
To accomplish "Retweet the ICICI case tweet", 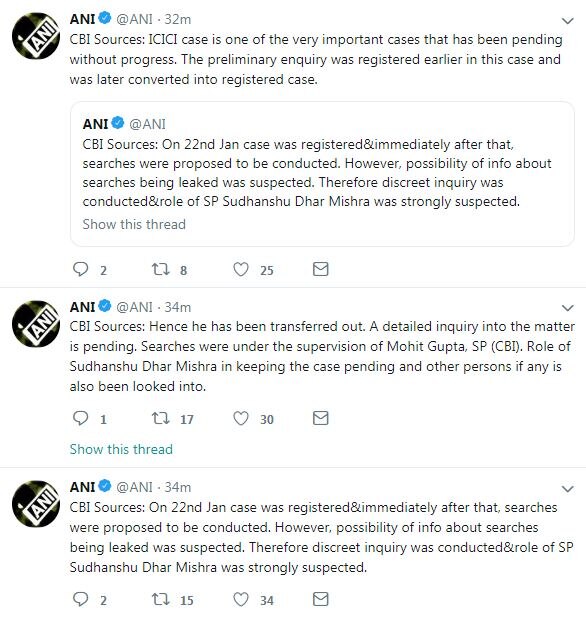I will 161,269.
